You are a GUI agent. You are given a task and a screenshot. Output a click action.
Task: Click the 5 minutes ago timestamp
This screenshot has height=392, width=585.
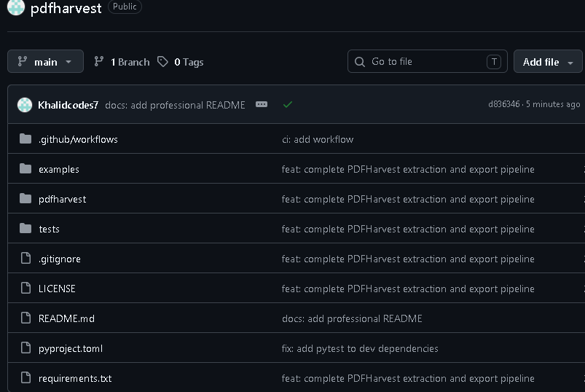(x=553, y=104)
